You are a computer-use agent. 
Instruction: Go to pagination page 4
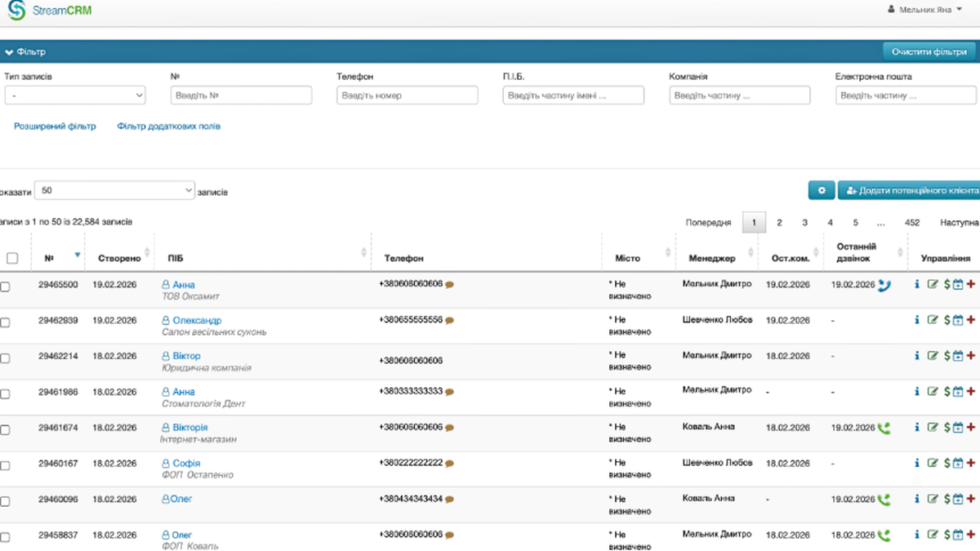831,222
